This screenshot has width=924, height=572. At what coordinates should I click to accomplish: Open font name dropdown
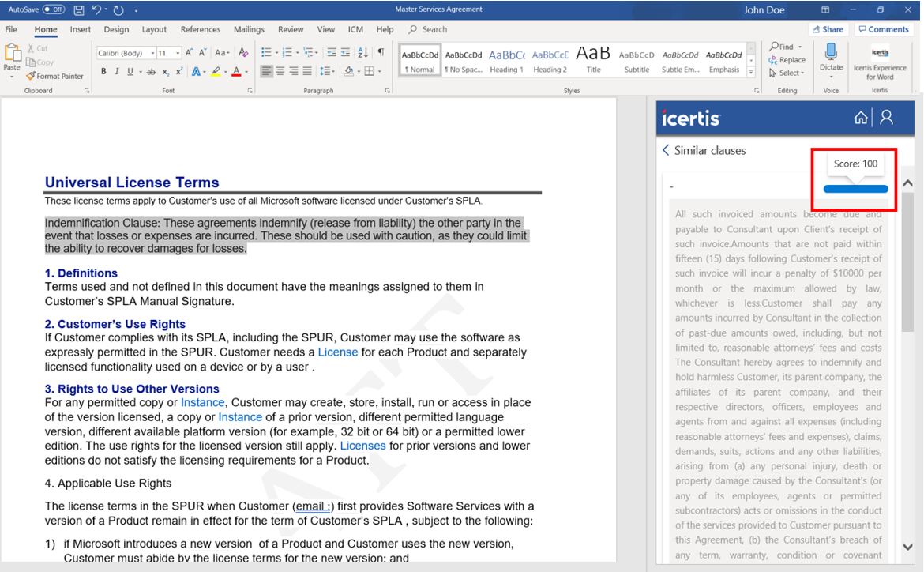(152, 53)
